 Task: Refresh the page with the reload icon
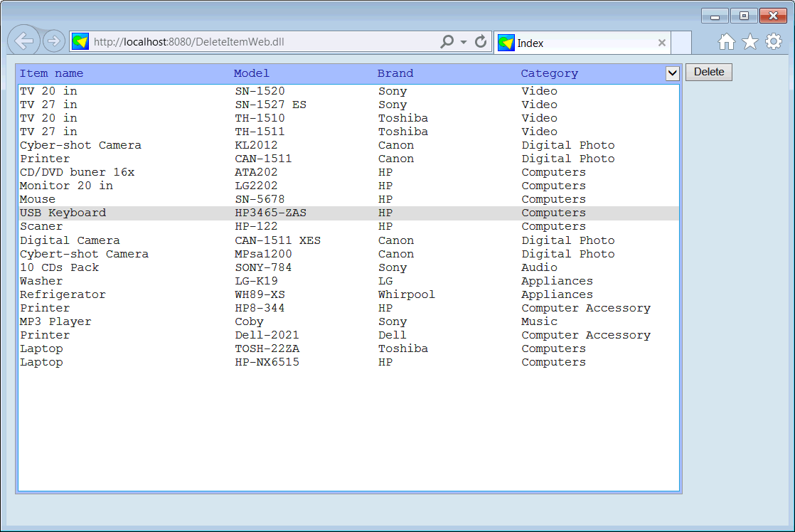tap(481, 41)
